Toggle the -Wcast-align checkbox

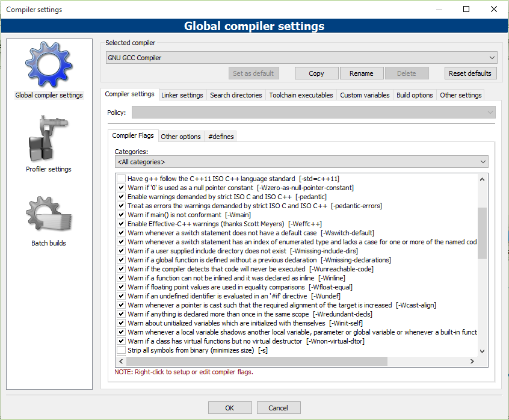tap(121, 305)
